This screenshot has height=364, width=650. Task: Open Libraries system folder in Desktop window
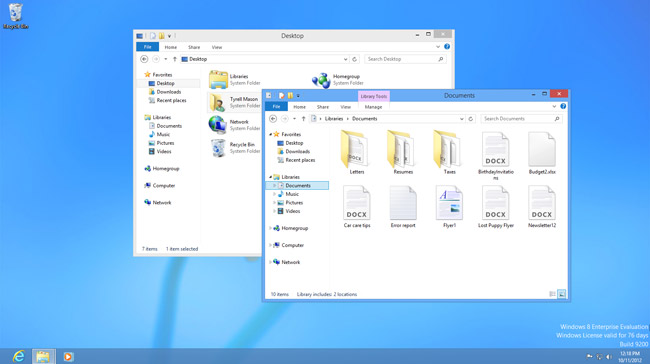235,80
